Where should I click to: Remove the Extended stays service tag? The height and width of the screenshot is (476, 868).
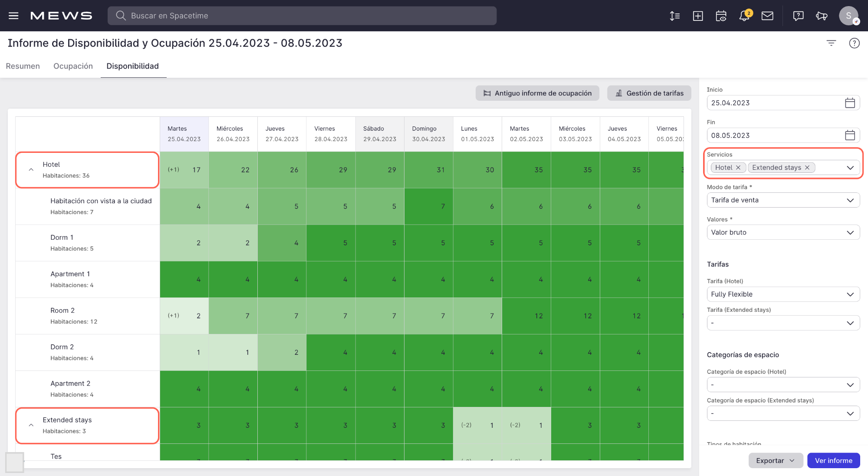coord(807,168)
